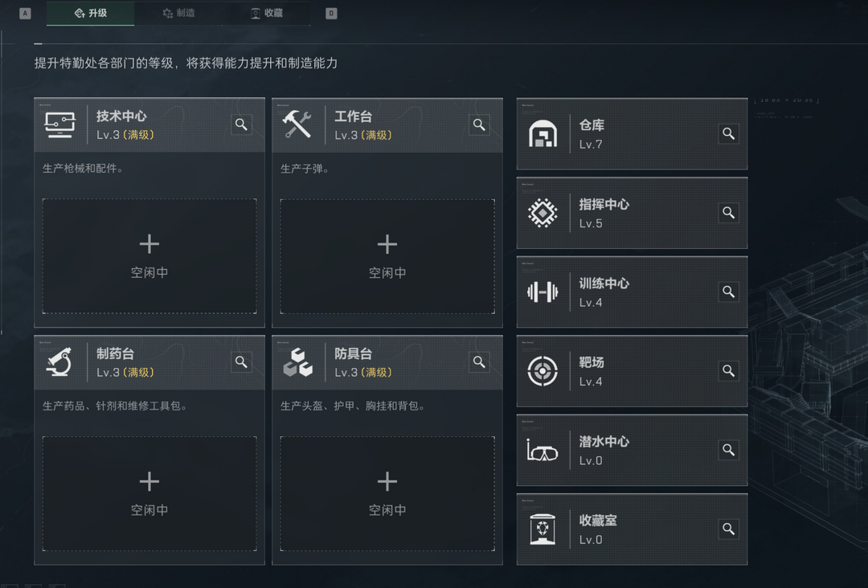868x588 pixels.
Task: Click the A key prompt left of the tabs
Action: coord(25,14)
